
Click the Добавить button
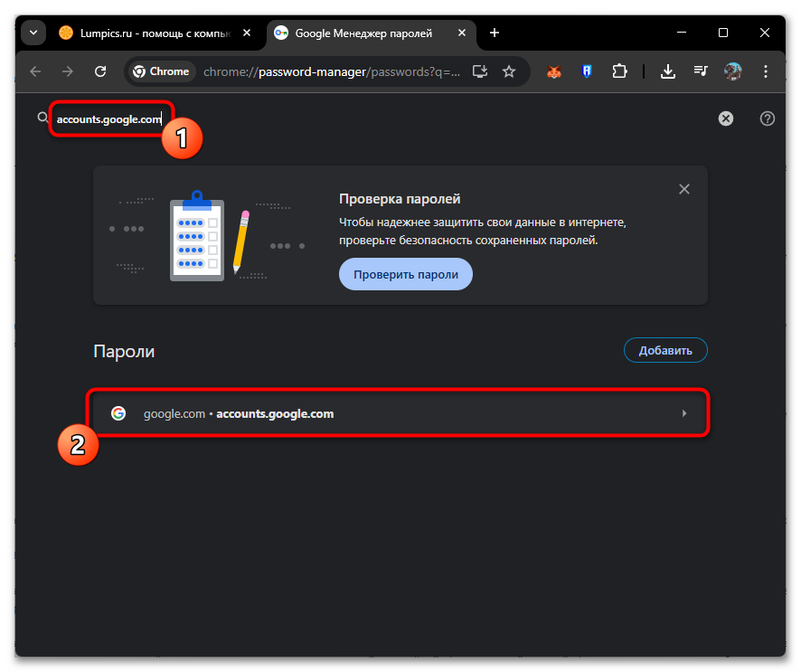pyautogui.click(x=665, y=351)
